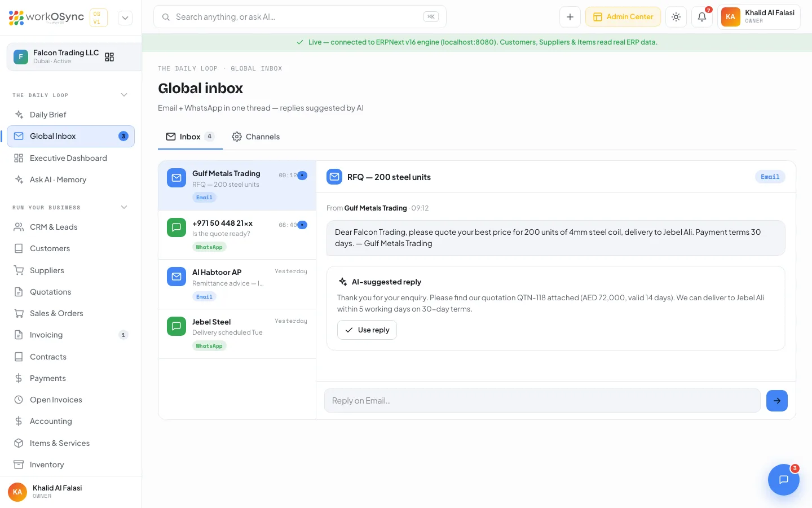Open Ask AI · Memory
The height and width of the screenshot is (508, 812).
click(x=70, y=179)
